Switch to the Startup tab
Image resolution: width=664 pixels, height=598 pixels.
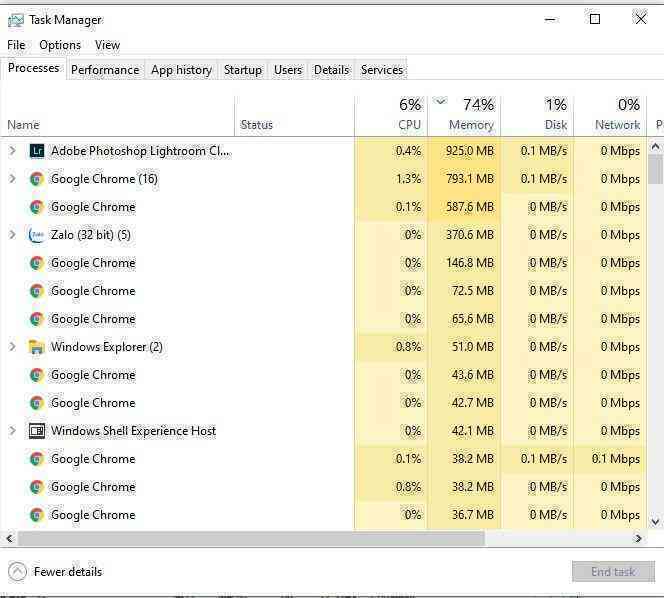click(x=243, y=70)
